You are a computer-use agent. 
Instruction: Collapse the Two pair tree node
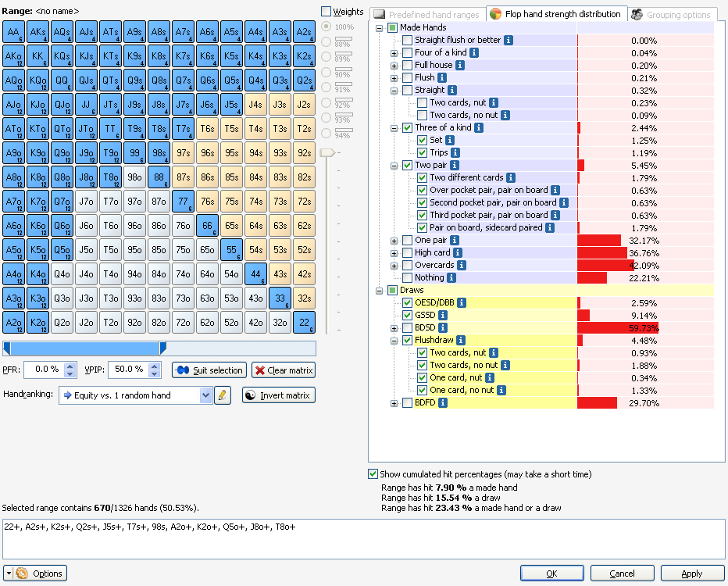pyautogui.click(x=393, y=165)
